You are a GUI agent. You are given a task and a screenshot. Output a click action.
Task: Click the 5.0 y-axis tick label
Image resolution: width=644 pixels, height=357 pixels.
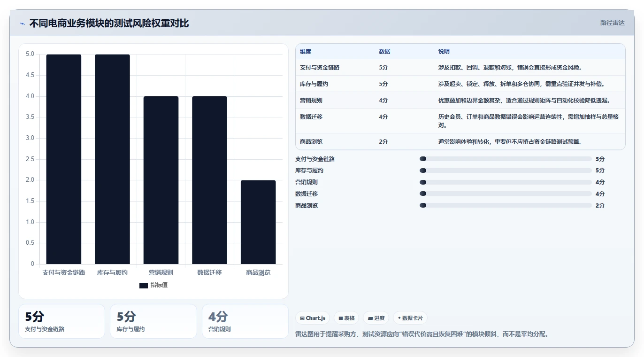[x=30, y=54]
